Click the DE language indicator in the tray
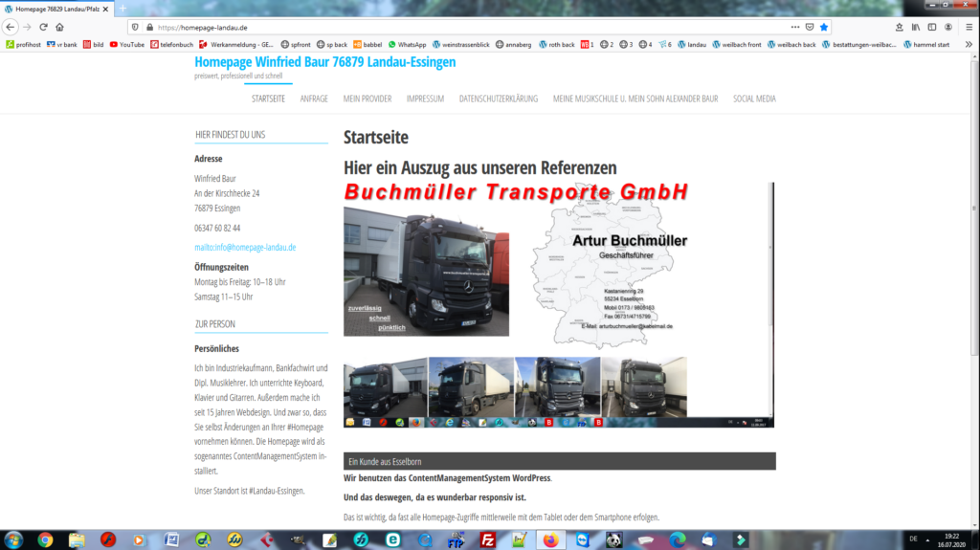The width and height of the screenshot is (980, 550). [x=913, y=539]
